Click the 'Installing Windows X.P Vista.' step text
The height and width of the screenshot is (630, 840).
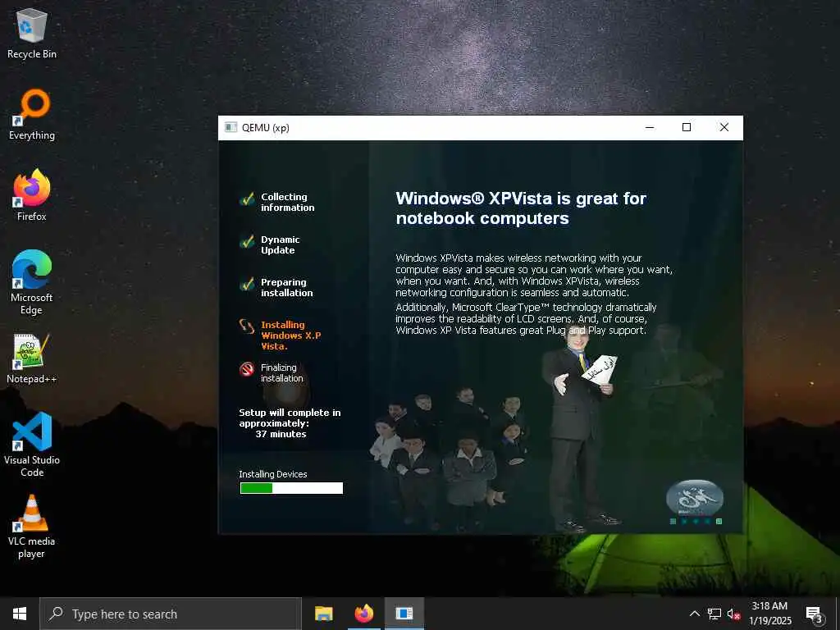point(291,336)
